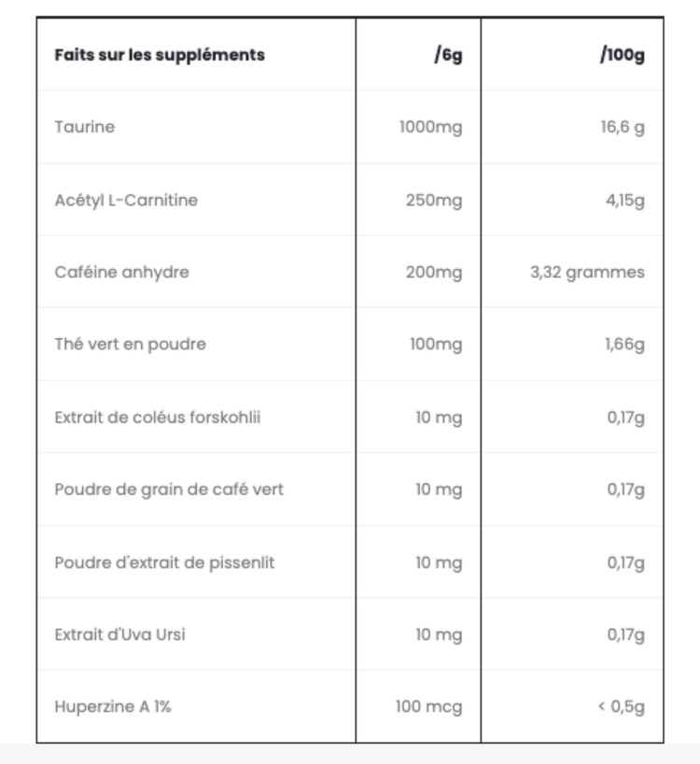Image resolution: width=700 pixels, height=764 pixels.
Task: Click the Taurine ingredient label
Action: pyautogui.click(x=85, y=127)
